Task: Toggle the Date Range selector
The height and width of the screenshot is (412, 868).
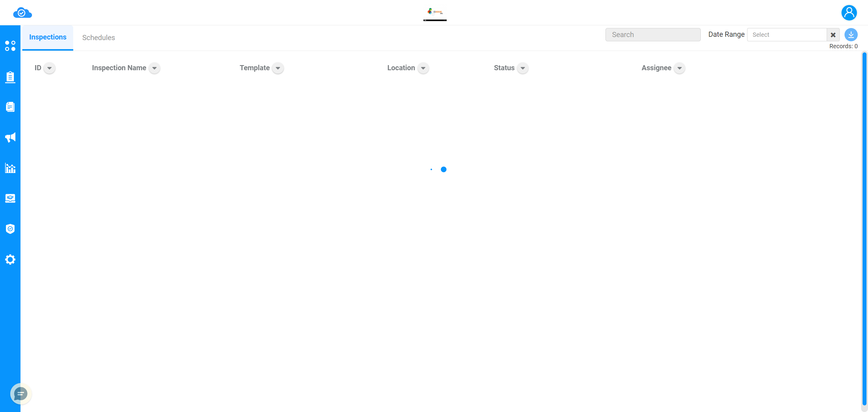Action: click(x=786, y=34)
